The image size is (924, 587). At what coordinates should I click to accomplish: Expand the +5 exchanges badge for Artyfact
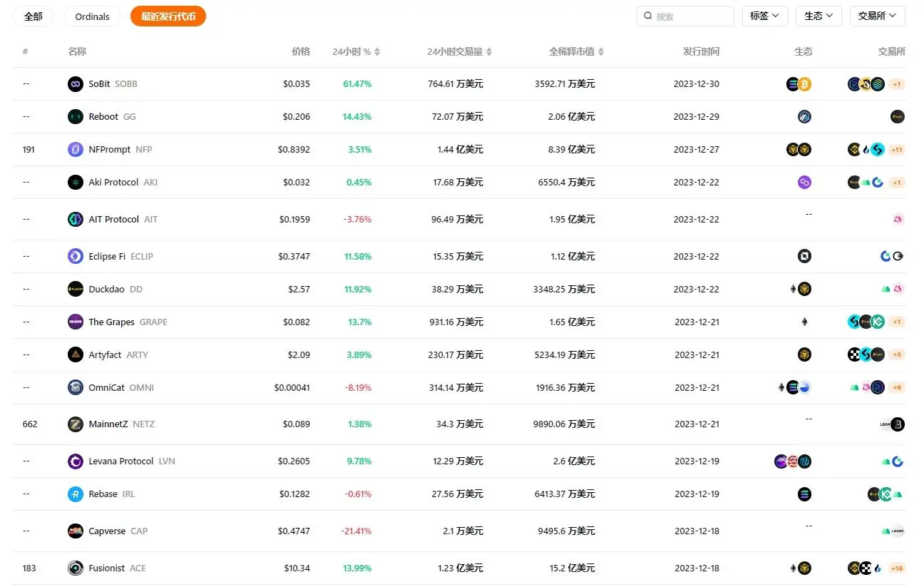tap(897, 355)
